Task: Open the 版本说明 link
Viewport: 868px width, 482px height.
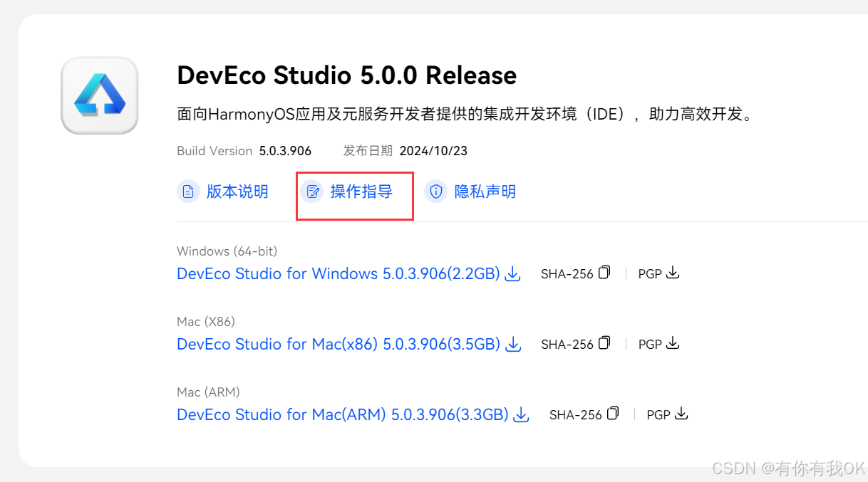Action: click(x=237, y=192)
